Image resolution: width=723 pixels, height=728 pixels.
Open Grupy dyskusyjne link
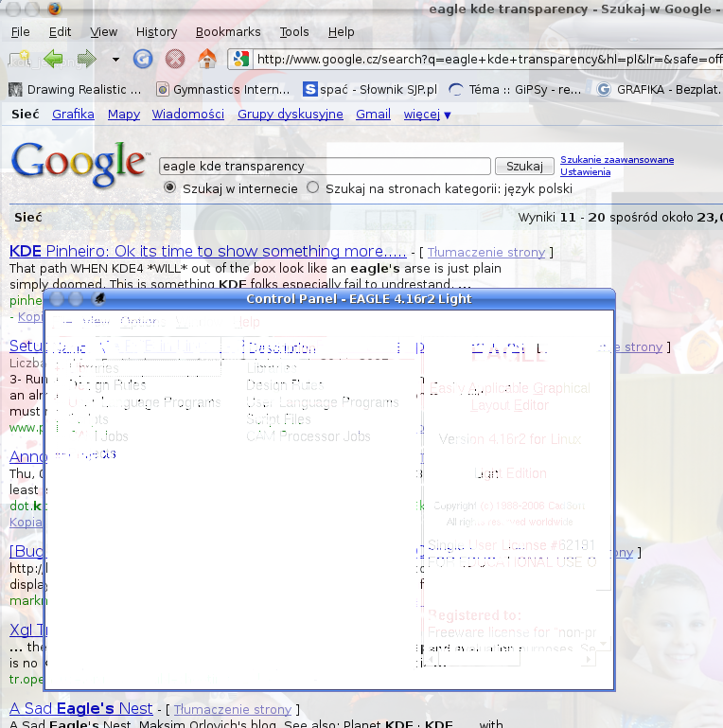(x=290, y=115)
